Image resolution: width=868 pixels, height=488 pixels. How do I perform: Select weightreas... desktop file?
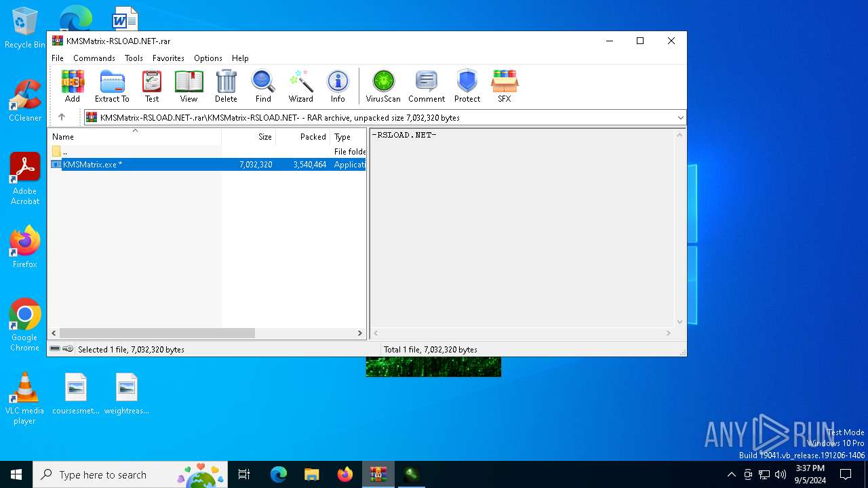(127, 394)
